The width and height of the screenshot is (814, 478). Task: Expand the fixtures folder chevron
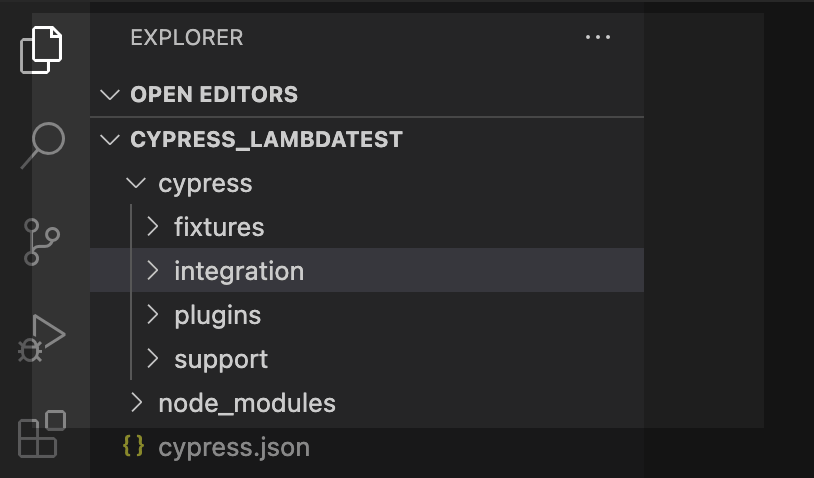[153, 227]
